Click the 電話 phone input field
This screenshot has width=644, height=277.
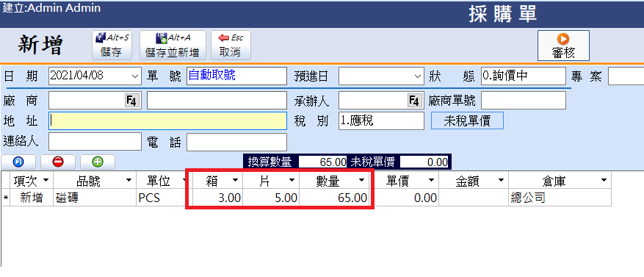pos(236,143)
